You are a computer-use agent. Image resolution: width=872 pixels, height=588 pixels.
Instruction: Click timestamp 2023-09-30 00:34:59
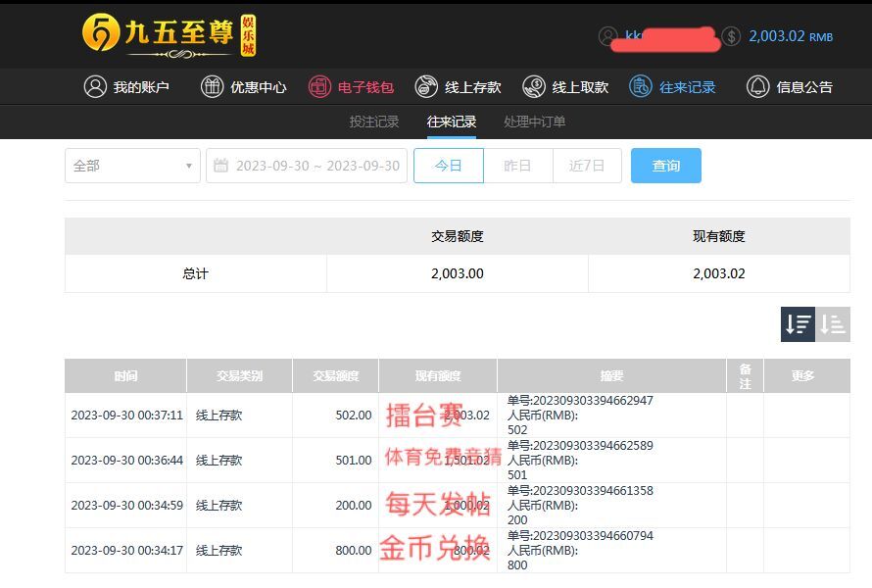126,505
